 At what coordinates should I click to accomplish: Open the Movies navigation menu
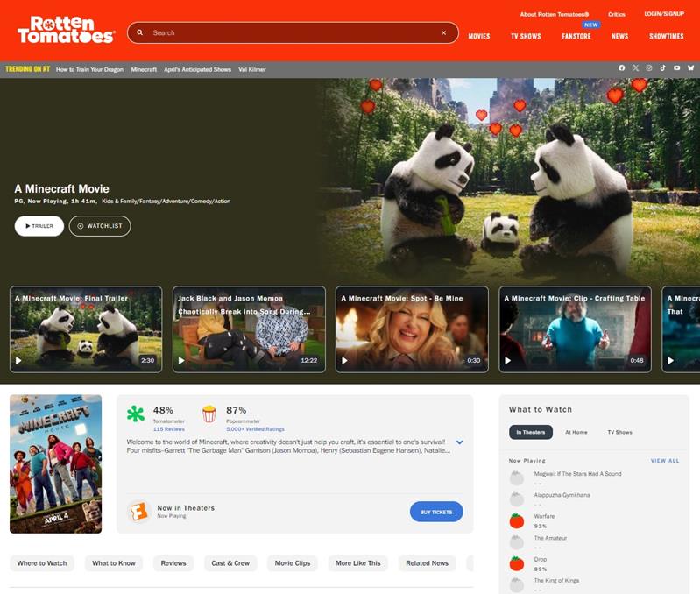click(479, 37)
